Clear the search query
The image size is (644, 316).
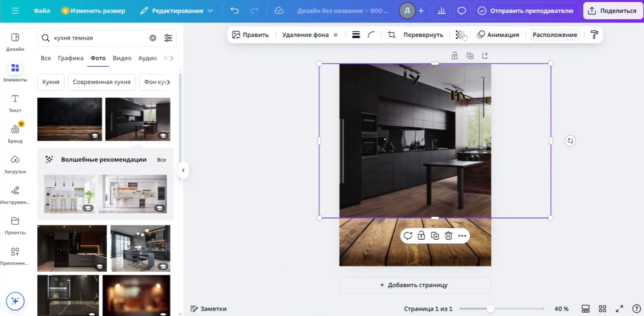[x=153, y=38]
